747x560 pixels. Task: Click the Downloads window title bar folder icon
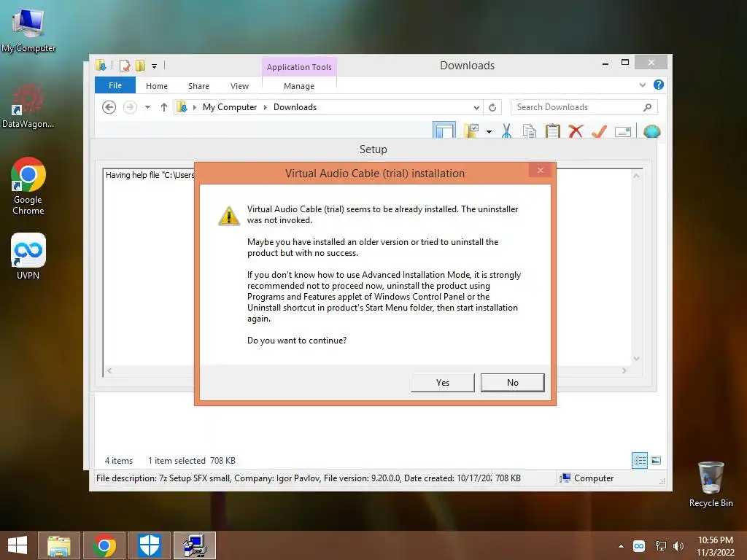click(x=101, y=65)
